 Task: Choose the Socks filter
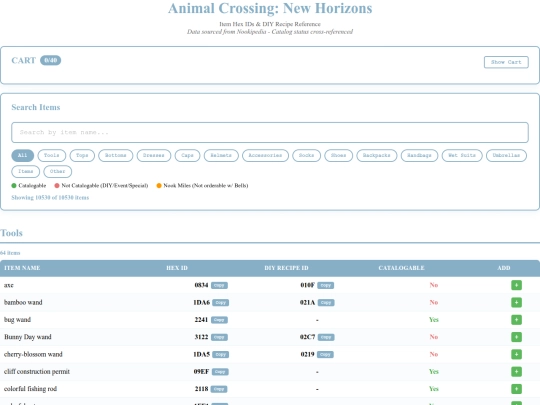pyautogui.click(x=307, y=155)
